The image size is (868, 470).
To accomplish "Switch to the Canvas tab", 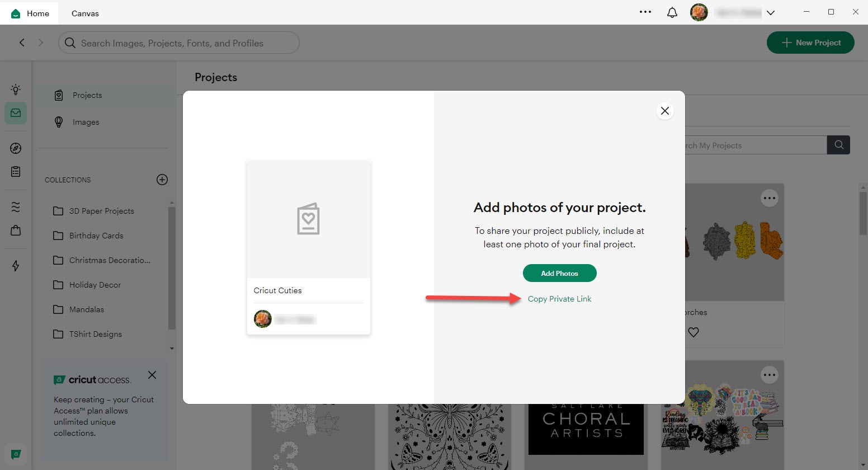I will [84, 12].
